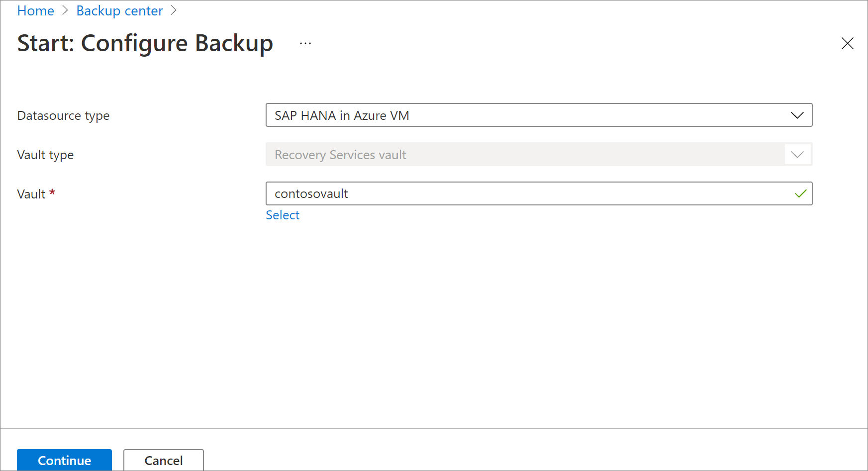868x471 pixels.
Task: Click the Vault type label
Action: (45, 154)
